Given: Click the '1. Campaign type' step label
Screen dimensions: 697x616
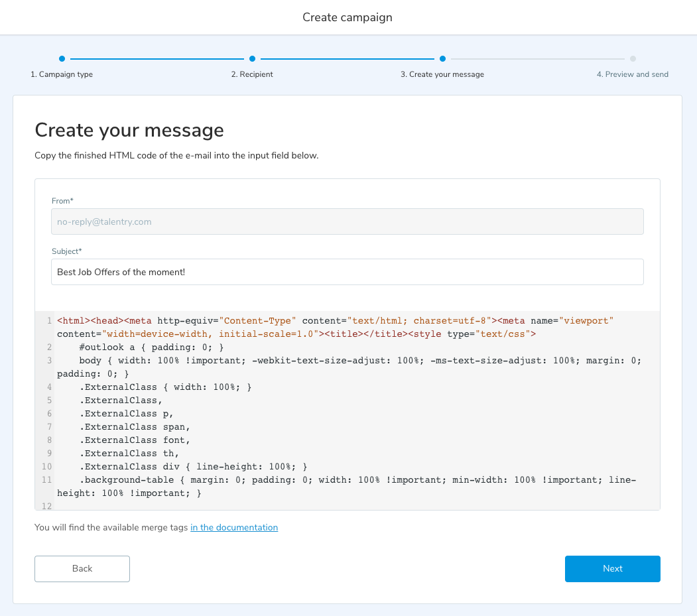Looking at the screenshot, I should (62, 74).
